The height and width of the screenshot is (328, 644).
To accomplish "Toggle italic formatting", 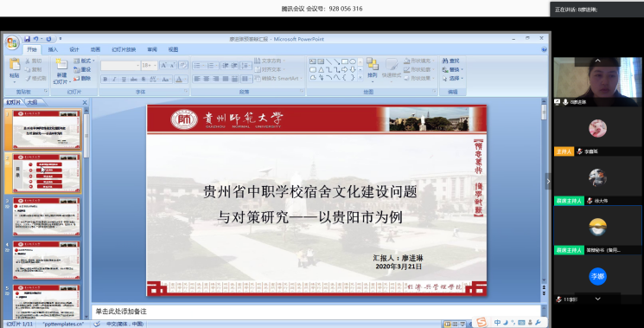I will tap(115, 79).
